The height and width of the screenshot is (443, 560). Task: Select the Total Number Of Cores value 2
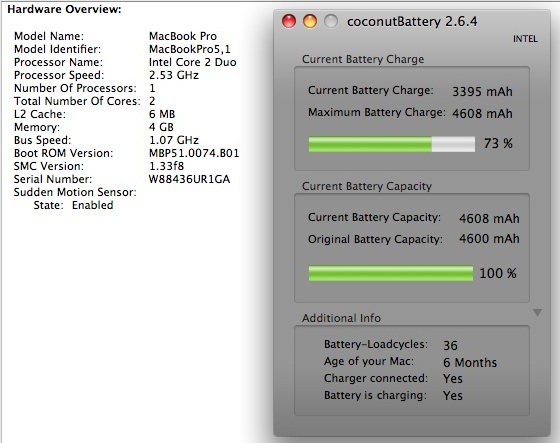click(152, 101)
